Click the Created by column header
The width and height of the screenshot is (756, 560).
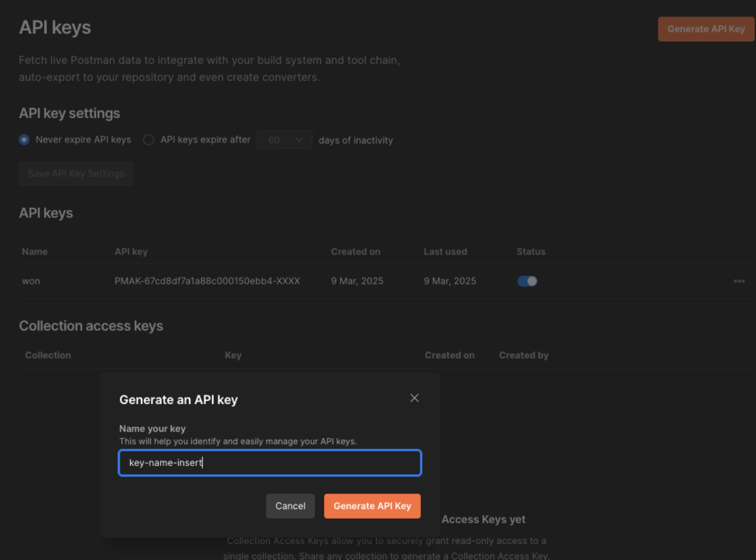pyautogui.click(x=524, y=355)
